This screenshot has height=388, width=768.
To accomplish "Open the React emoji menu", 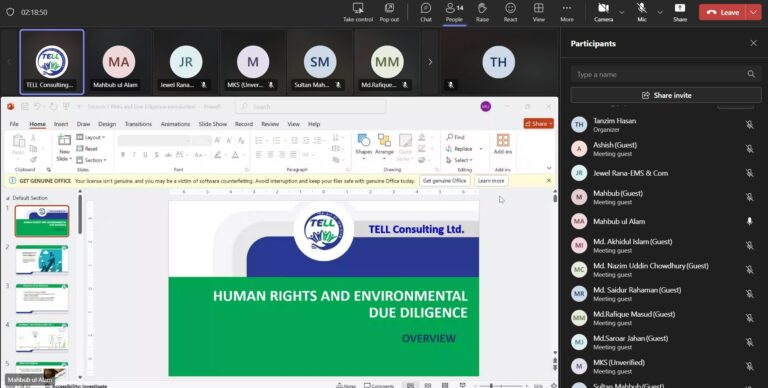I will pos(510,8).
